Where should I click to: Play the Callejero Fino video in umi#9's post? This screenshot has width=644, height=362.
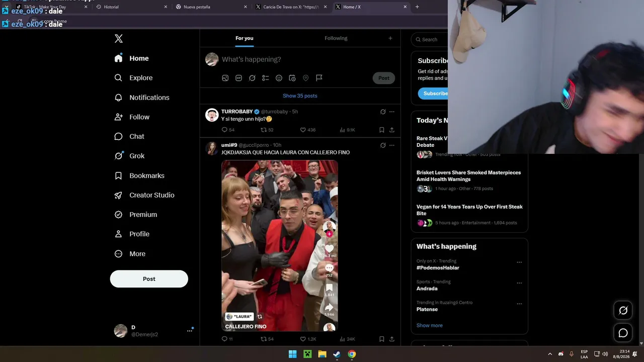pos(280,246)
